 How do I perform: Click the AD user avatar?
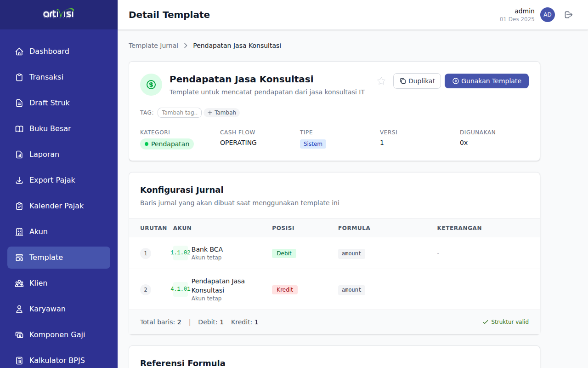click(548, 15)
